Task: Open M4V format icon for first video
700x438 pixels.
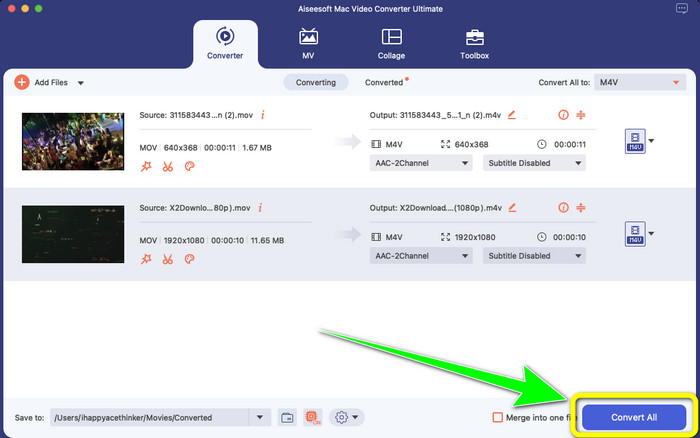Action: click(635, 141)
